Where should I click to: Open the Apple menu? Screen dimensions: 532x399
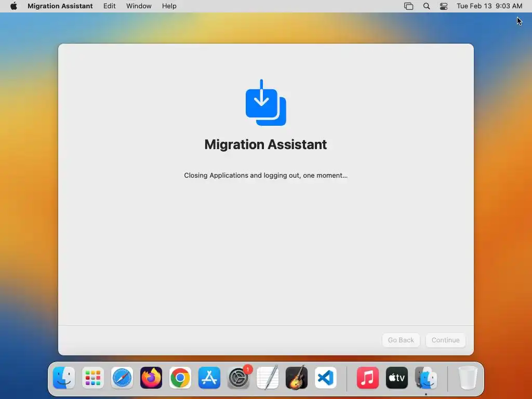[x=14, y=6]
